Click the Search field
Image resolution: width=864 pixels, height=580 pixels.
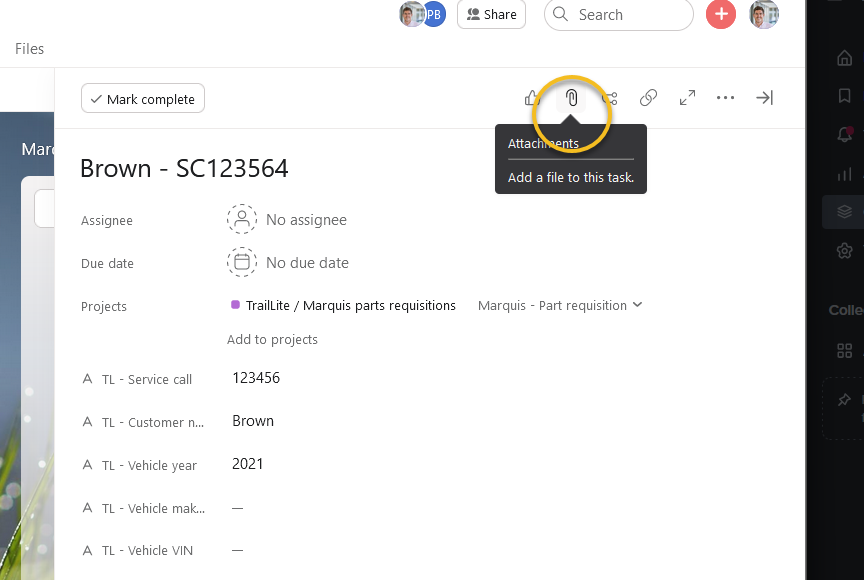pyautogui.click(x=618, y=15)
